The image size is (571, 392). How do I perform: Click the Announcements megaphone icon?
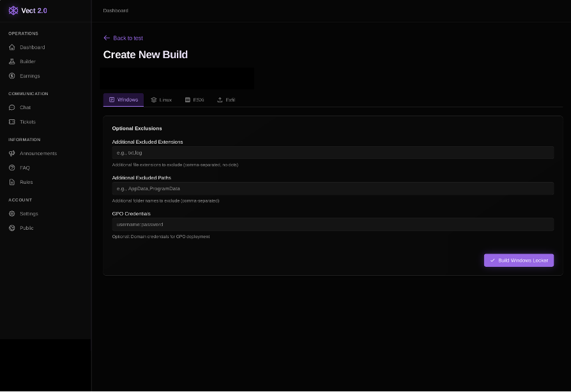point(12,154)
